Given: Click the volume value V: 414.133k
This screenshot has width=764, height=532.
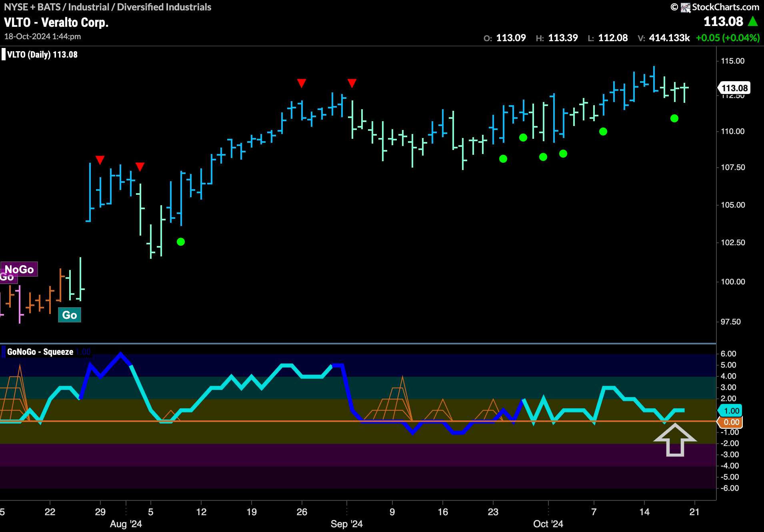Looking at the screenshot, I should point(664,38).
